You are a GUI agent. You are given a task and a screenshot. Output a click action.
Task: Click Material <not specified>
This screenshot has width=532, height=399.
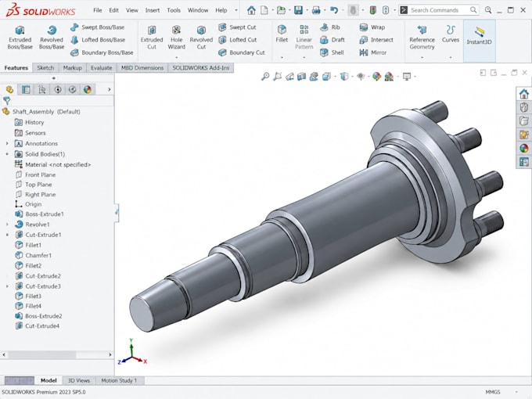click(53, 164)
